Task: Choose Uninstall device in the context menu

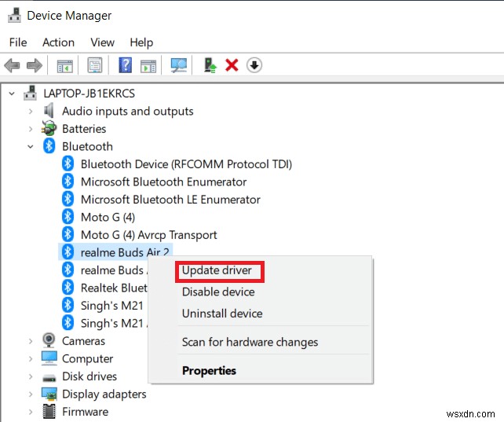Action: point(222,314)
